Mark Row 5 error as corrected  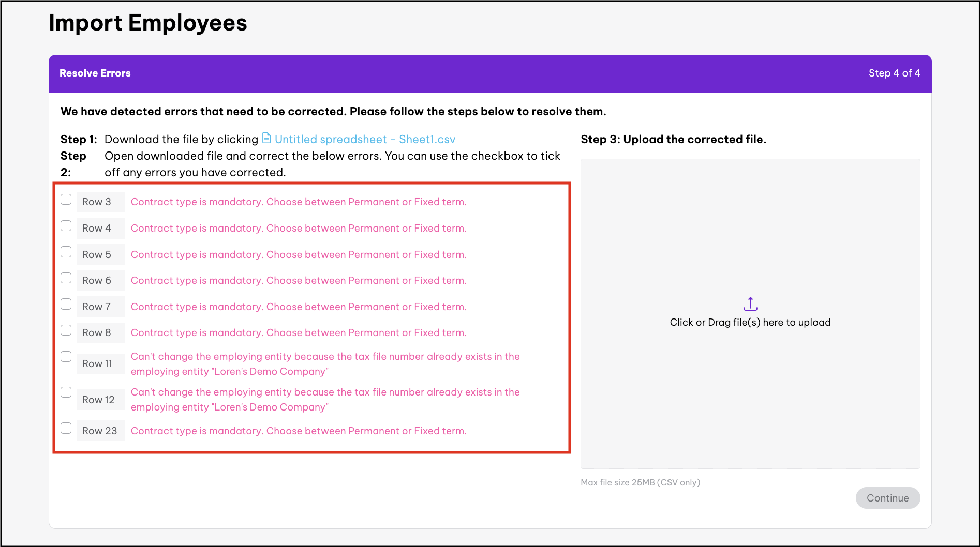point(66,252)
